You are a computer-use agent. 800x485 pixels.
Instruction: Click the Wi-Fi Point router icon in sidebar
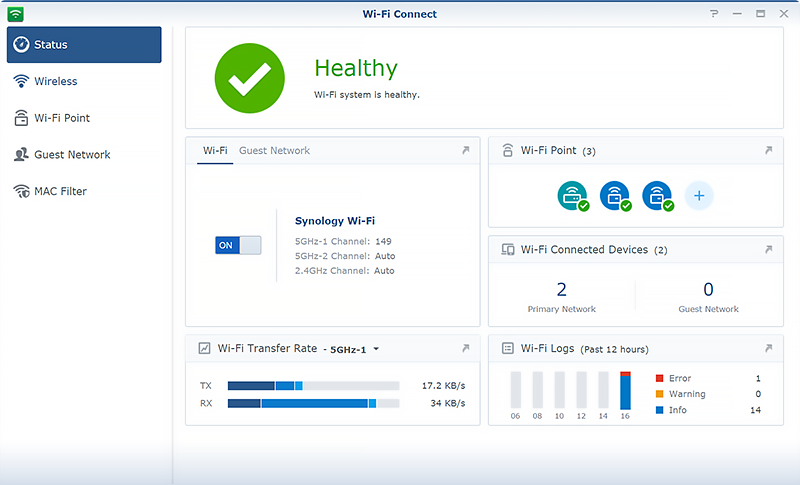(21, 118)
